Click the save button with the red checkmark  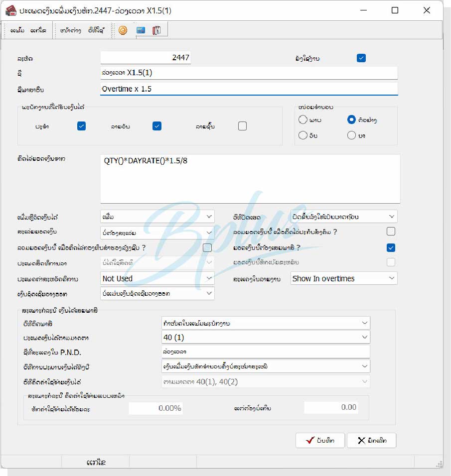point(320,440)
